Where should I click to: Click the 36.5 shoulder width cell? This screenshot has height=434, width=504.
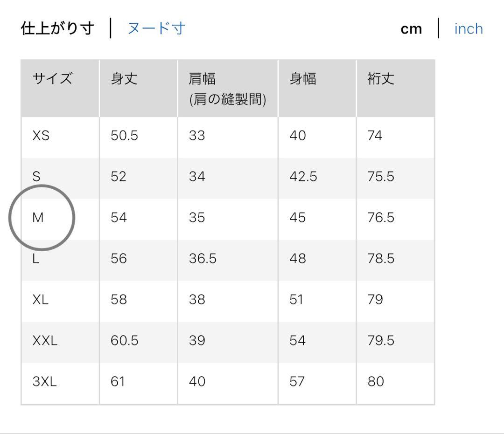[203, 258]
